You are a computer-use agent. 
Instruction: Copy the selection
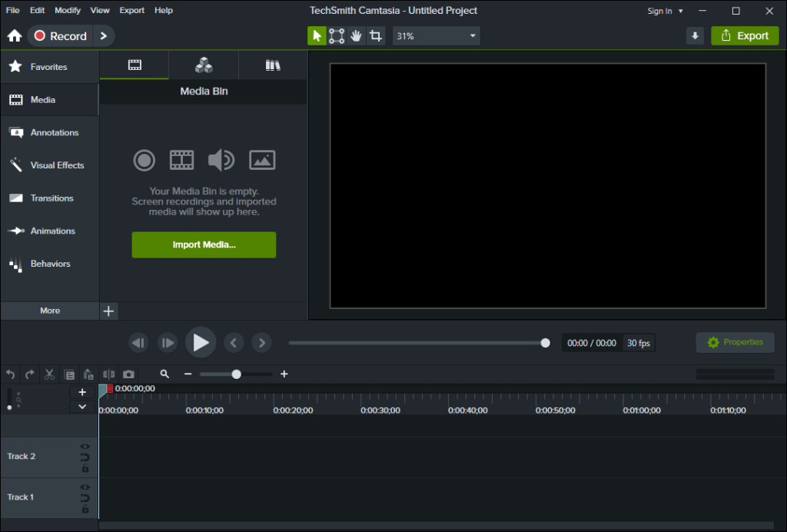[x=69, y=374]
